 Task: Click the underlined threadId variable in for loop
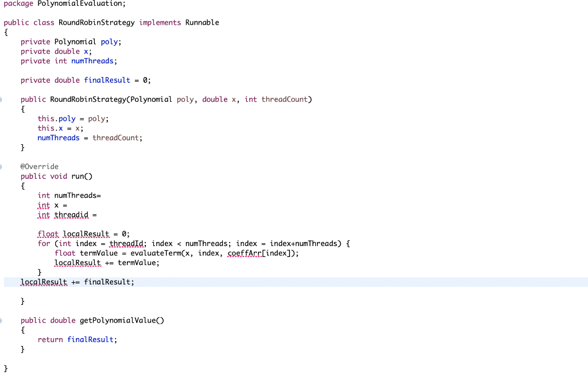click(x=126, y=243)
